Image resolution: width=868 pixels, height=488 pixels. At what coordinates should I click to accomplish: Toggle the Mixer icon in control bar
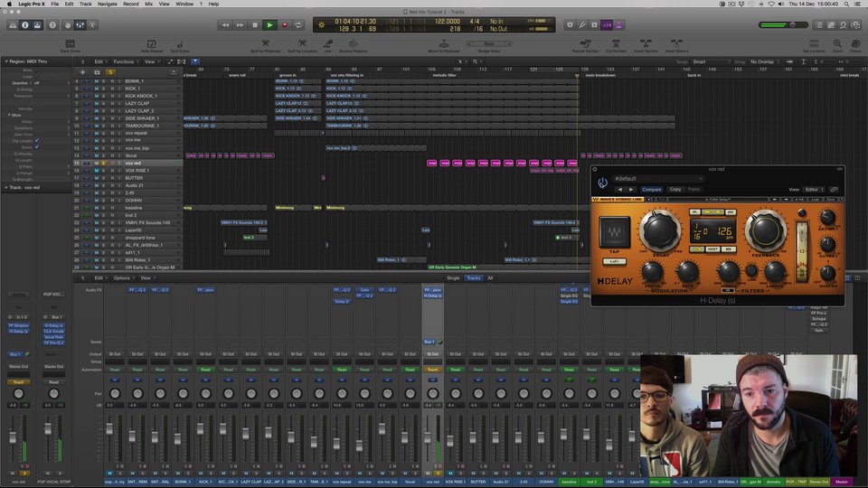[80, 25]
